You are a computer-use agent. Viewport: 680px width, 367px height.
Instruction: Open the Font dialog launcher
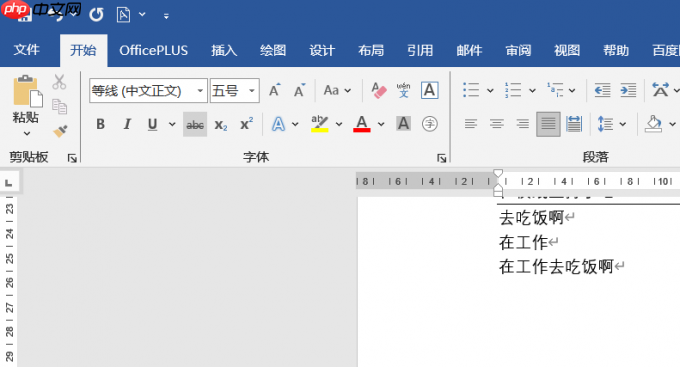[441, 158]
